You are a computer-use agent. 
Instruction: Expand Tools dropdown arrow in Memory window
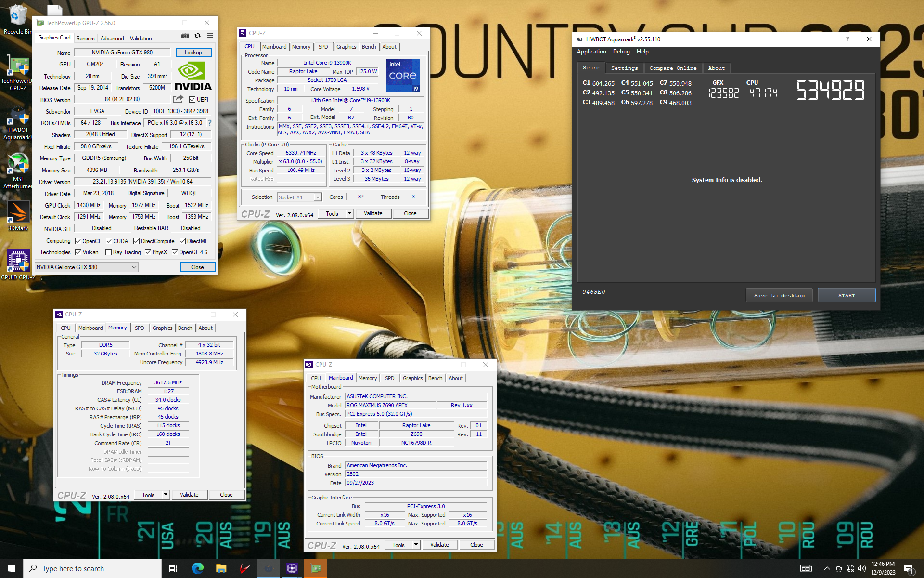click(166, 495)
